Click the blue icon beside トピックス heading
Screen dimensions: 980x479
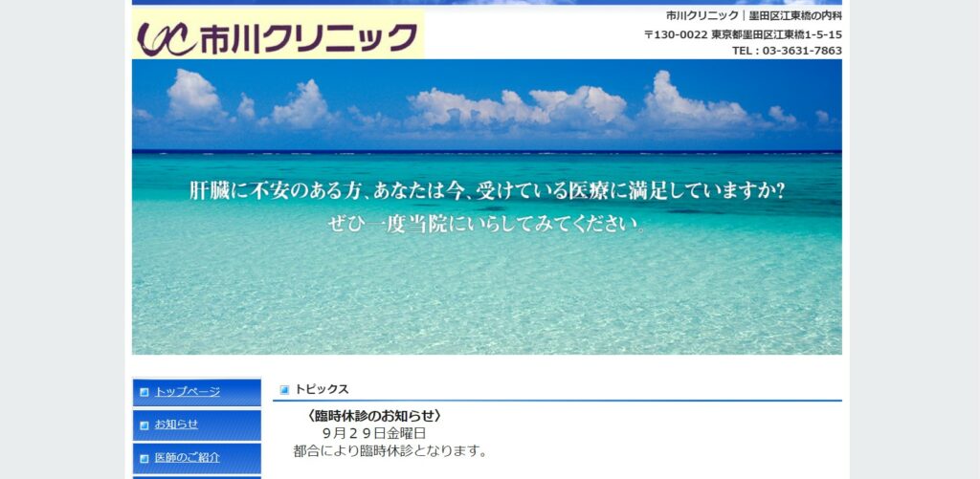[284, 390]
